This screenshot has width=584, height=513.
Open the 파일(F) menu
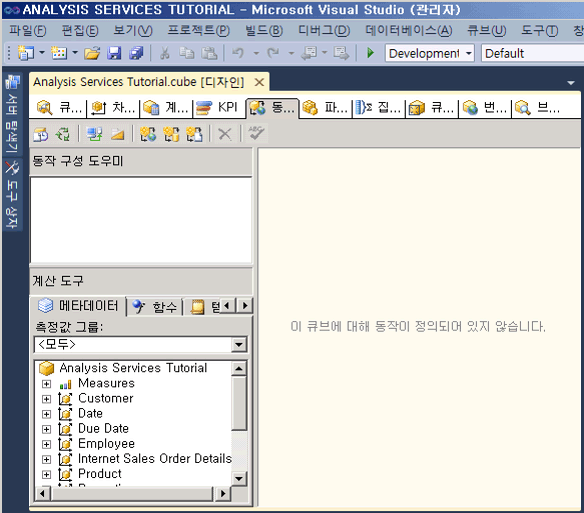coord(28,31)
